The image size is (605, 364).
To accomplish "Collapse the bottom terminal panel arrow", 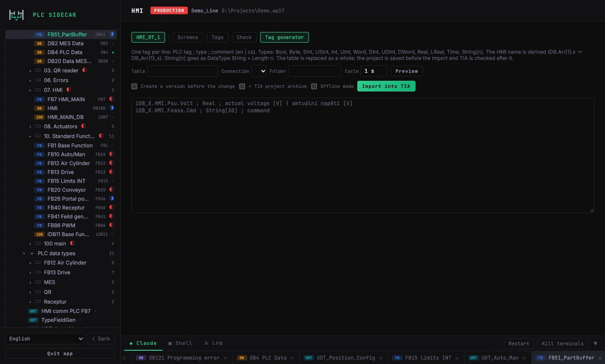I will (x=595, y=343).
